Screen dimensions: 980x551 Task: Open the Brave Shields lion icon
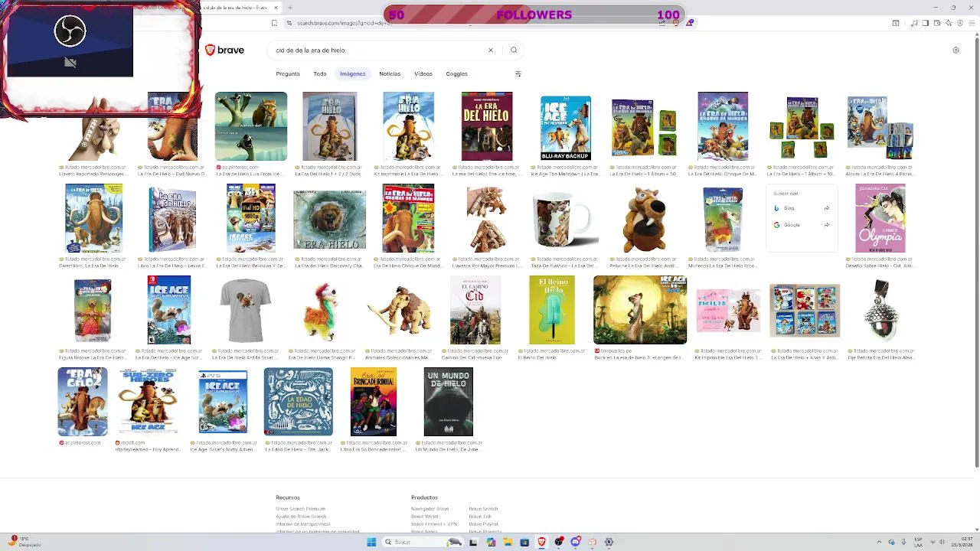coord(675,23)
